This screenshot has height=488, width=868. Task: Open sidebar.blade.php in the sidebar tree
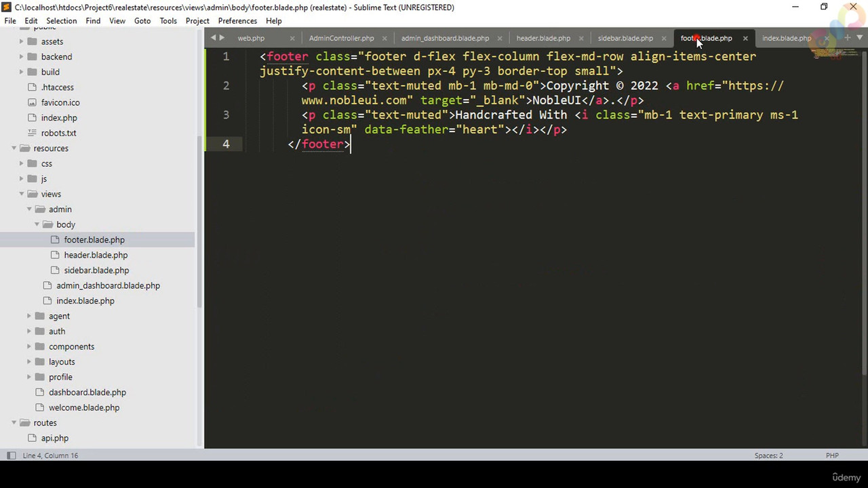click(96, 270)
